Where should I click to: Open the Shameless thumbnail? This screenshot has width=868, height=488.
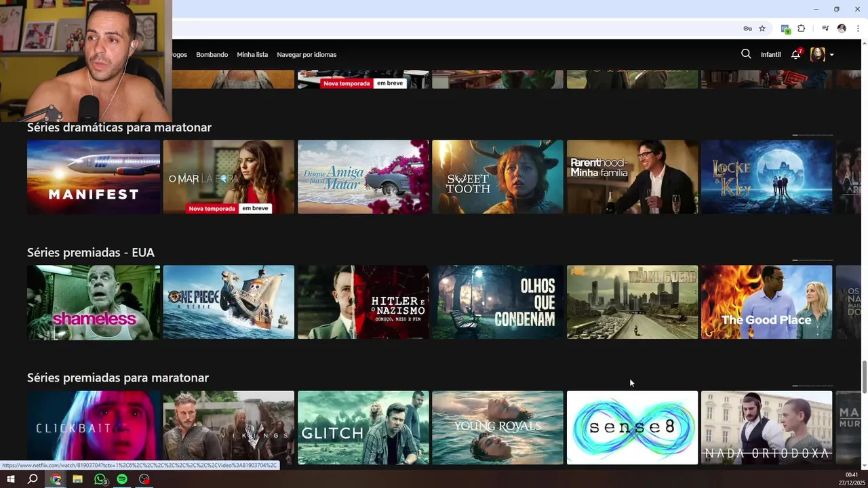(x=94, y=302)
